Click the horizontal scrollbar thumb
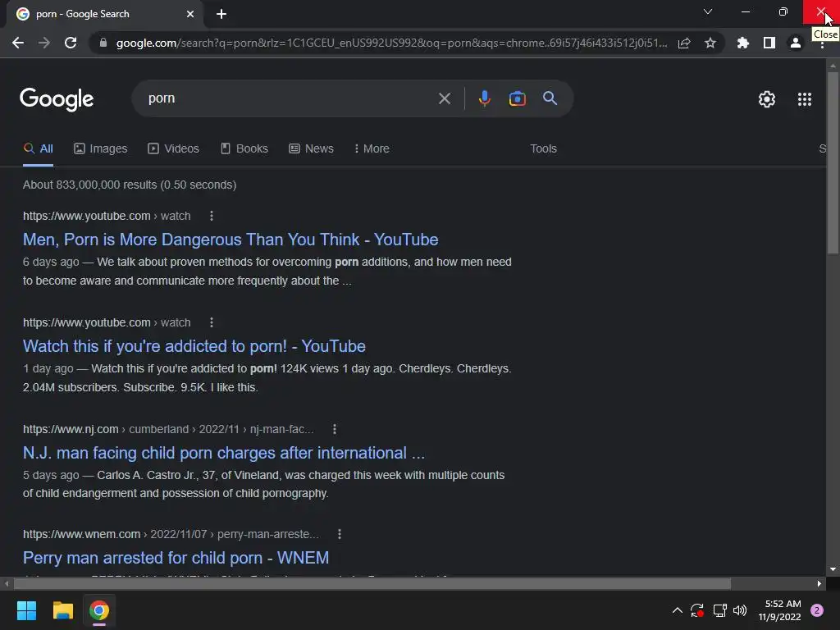840x630 pixels. [x=372, y=583]
